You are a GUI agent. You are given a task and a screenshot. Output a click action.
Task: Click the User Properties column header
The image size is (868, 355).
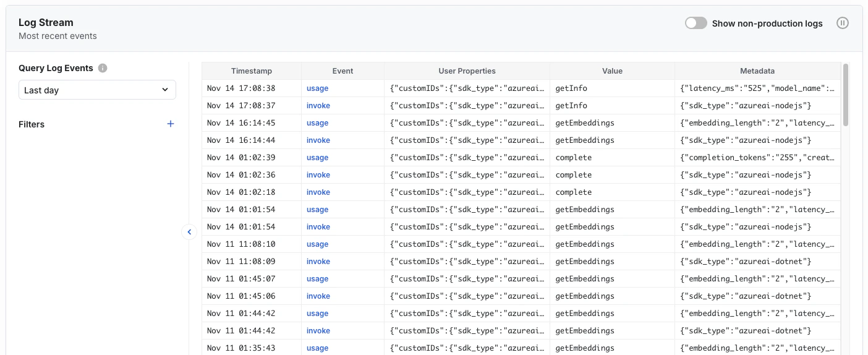click(467, 71)
